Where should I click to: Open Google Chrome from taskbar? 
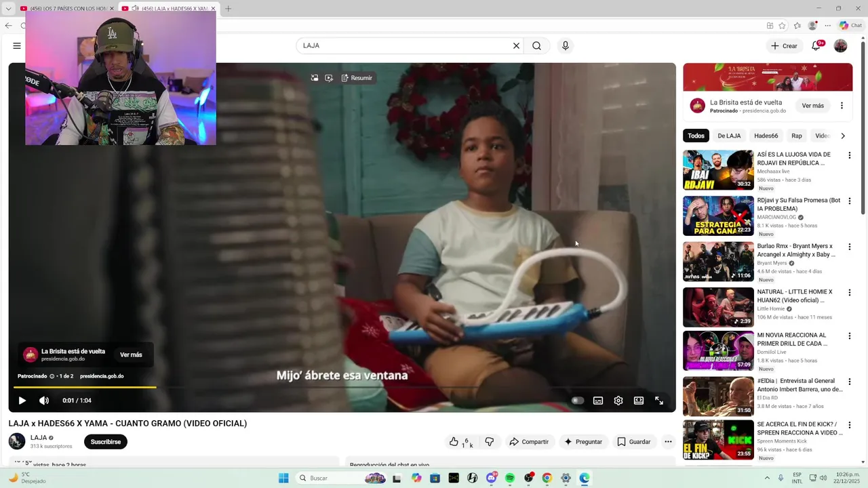(547, 478)
